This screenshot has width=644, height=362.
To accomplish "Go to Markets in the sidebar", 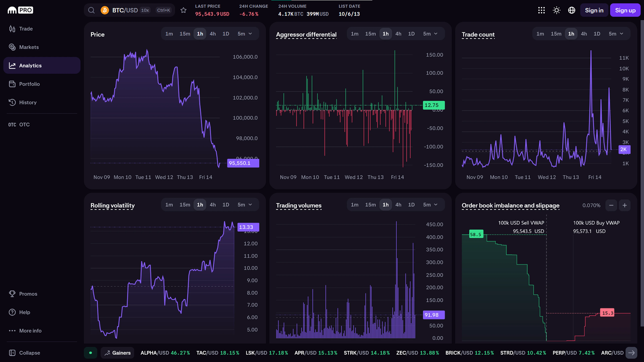I will click(x=29, y=47).
